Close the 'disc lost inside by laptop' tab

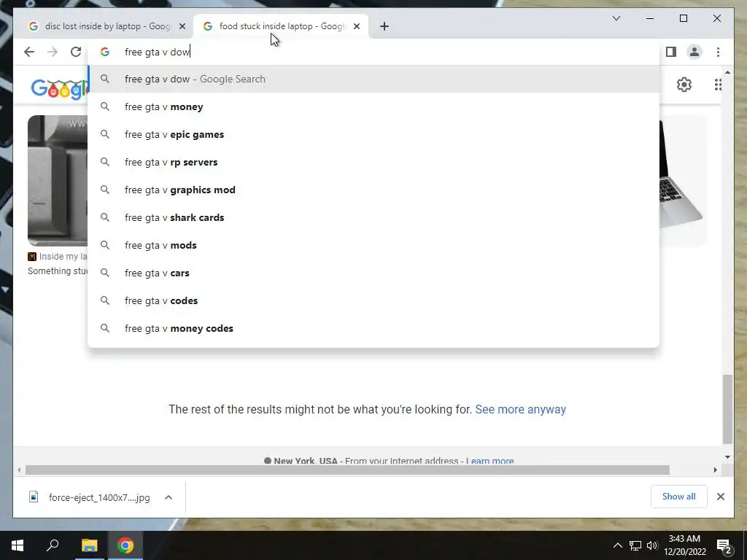(x=182, y=26)
